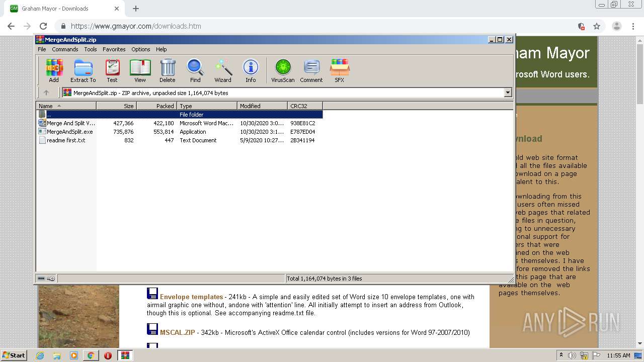Click the key lock status bar icon
Viewport: 644px width, 362px height.
point(51,278)
